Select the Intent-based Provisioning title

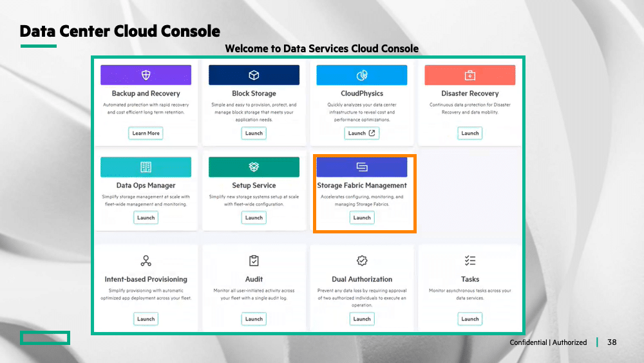tap(146, 279)
